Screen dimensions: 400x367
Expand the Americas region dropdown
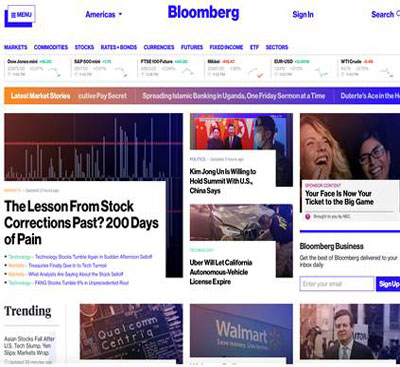tap(104, 15)
